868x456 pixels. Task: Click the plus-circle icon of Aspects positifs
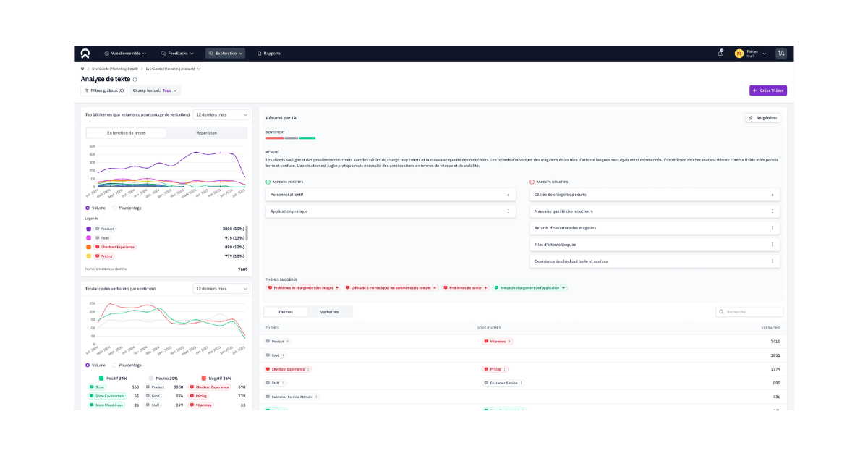pyautogui.click(x=268, y=182)
